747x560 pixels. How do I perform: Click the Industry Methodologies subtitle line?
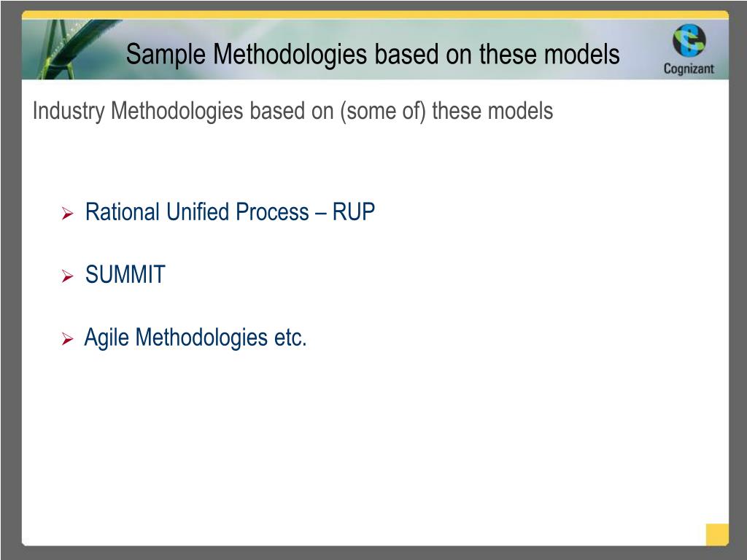tap(293, 111)
